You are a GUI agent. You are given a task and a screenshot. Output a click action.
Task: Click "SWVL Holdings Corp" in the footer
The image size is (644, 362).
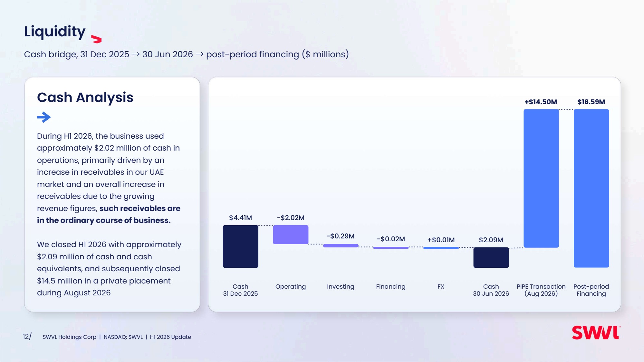(70, 337)
